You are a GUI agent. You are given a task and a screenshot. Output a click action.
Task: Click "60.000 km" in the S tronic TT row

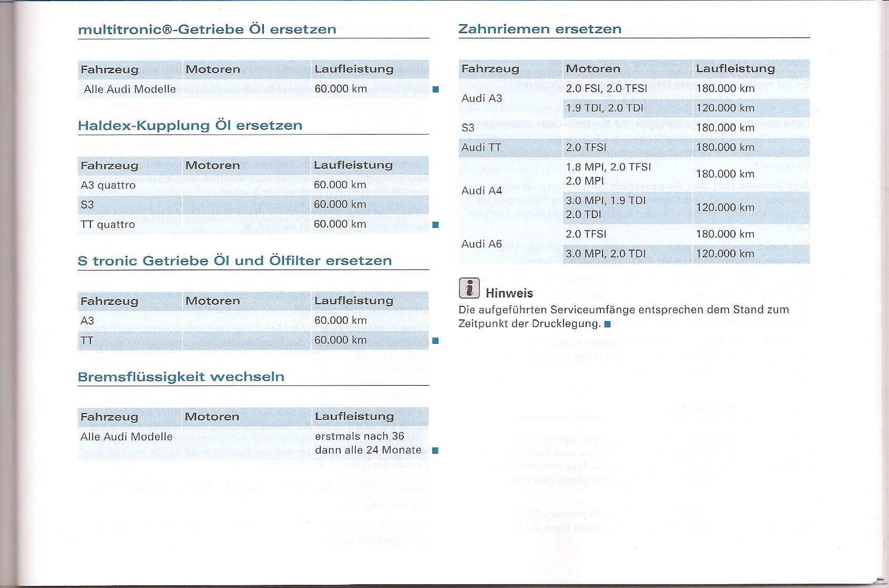click(x=340, y=340)
